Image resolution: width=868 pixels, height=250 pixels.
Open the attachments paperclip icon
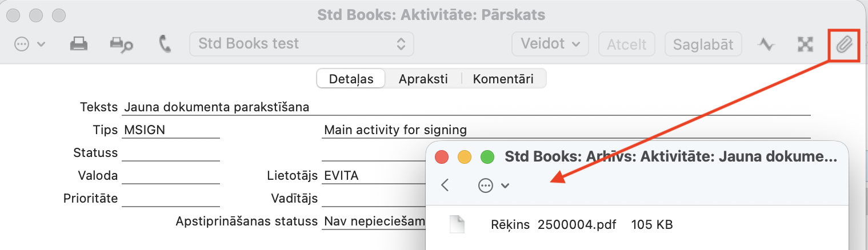(844, 44)
